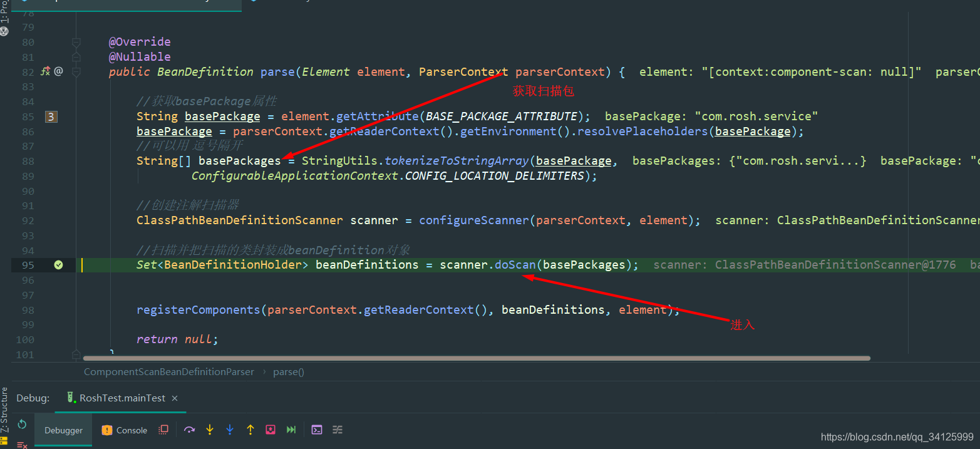Collapse the parse method fold at line 82
980x449 pixels.
[x=76, y=72]
